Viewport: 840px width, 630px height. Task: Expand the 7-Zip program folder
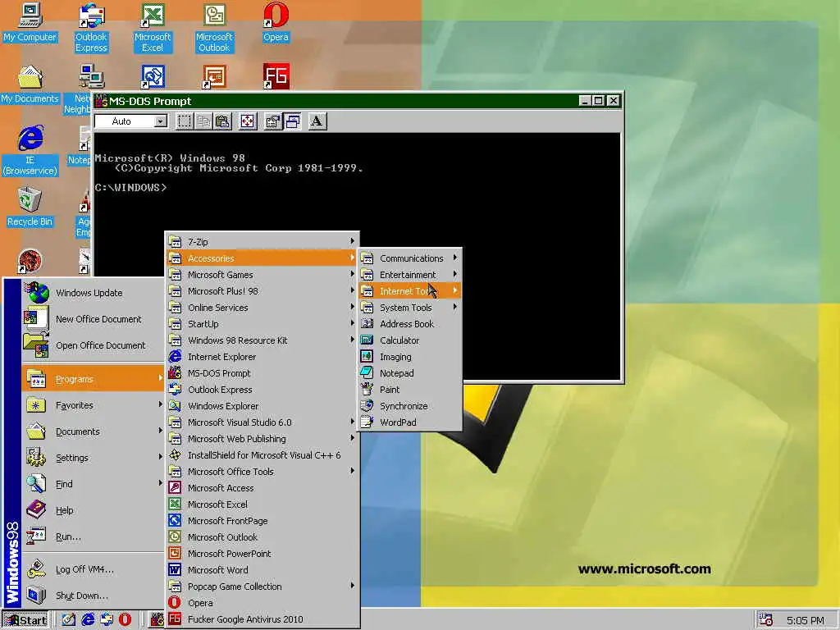[262, 242]
